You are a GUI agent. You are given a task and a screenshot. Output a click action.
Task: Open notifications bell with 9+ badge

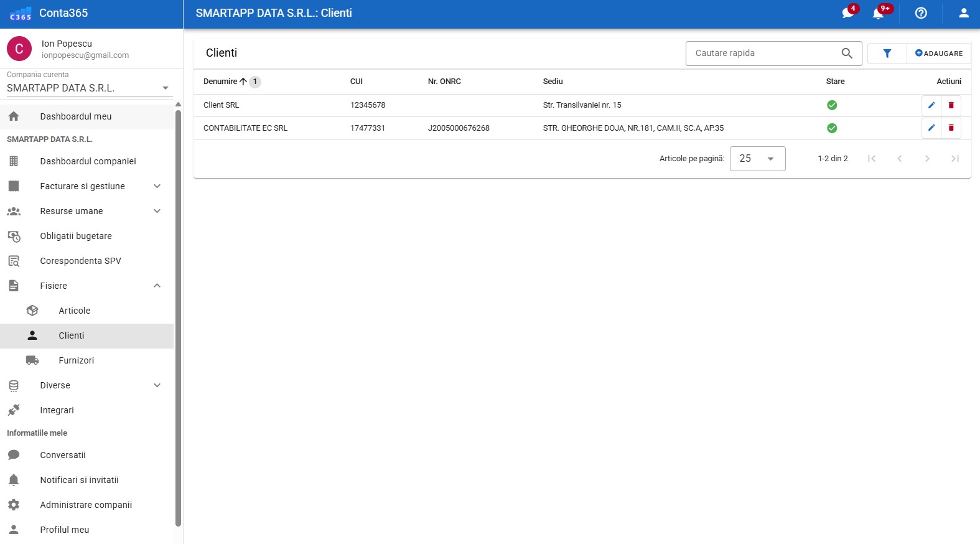tap(878, 13)
